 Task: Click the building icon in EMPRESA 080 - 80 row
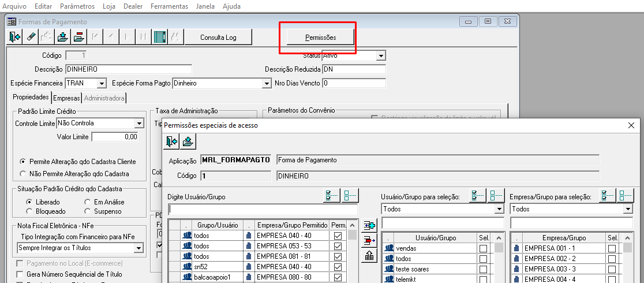click(x=249, y=277)
